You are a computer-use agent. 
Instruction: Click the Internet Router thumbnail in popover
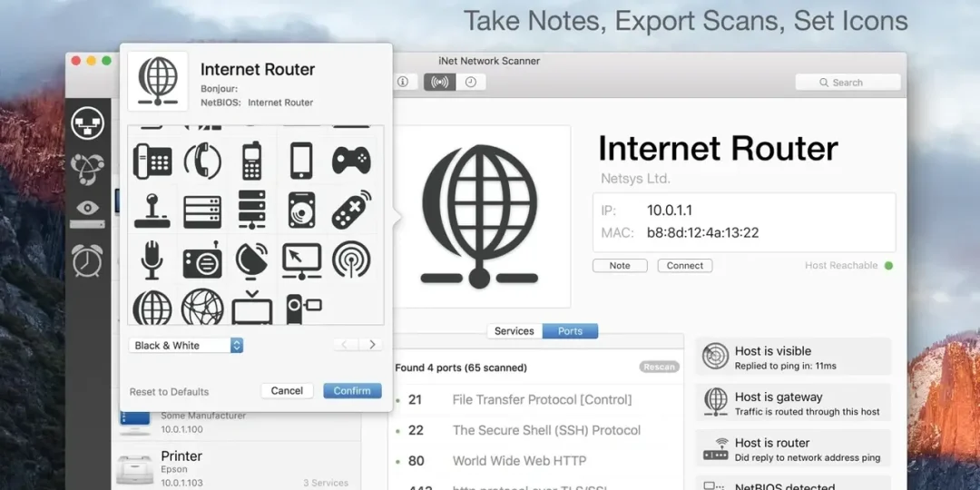click(158, 82)
